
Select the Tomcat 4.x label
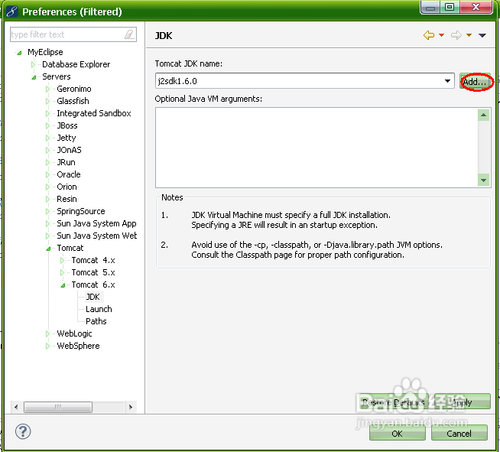click(93, 260)
